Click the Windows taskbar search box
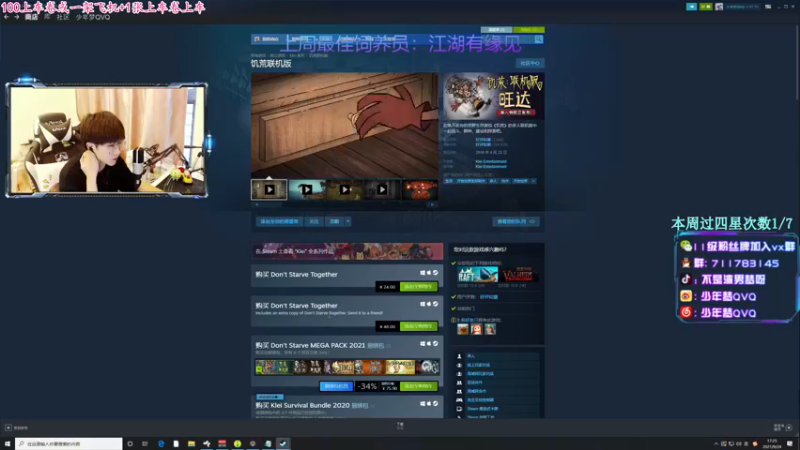This screenshot has width=800, height=450. [68, 444]
